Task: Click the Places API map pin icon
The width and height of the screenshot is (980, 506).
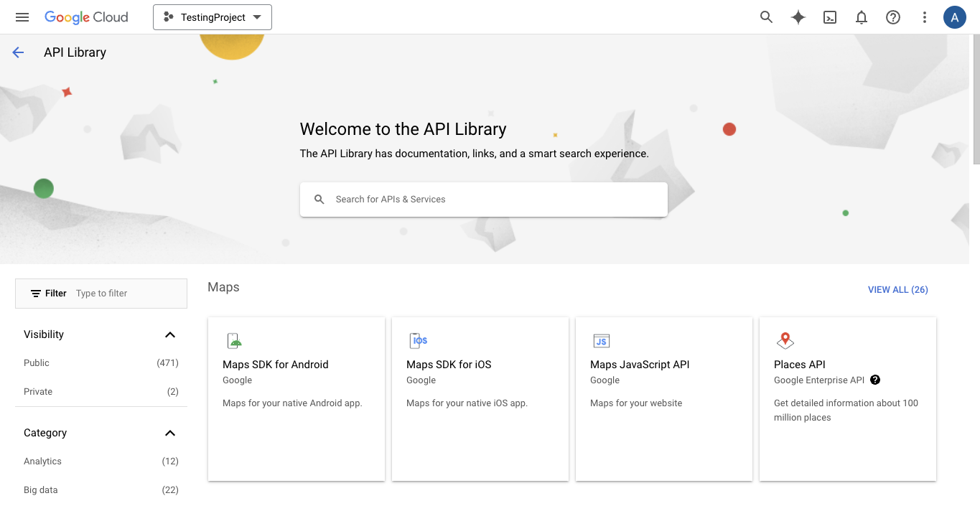Action: coord(785,341)
